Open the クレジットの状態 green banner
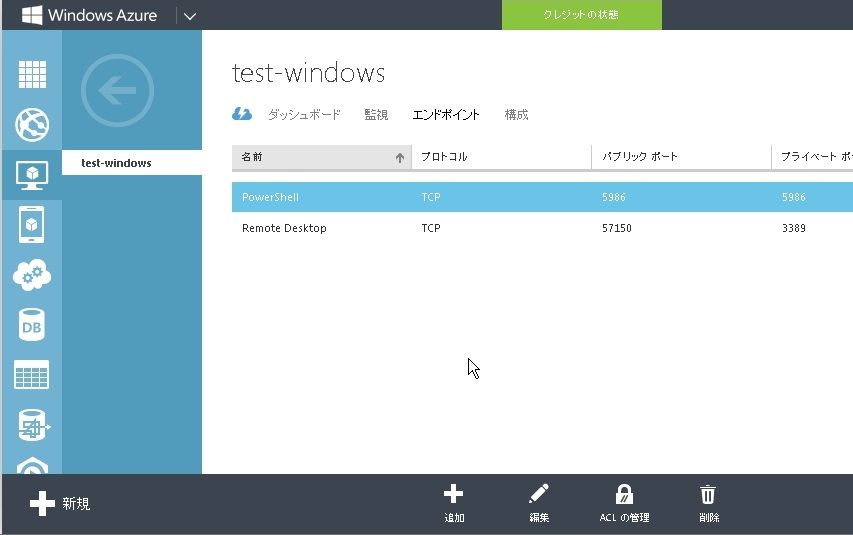Screen dimensions: 853x535 point(582,15)
